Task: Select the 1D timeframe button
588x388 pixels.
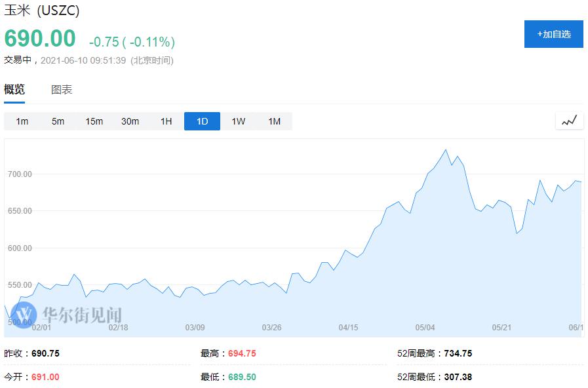Action: 202,121
